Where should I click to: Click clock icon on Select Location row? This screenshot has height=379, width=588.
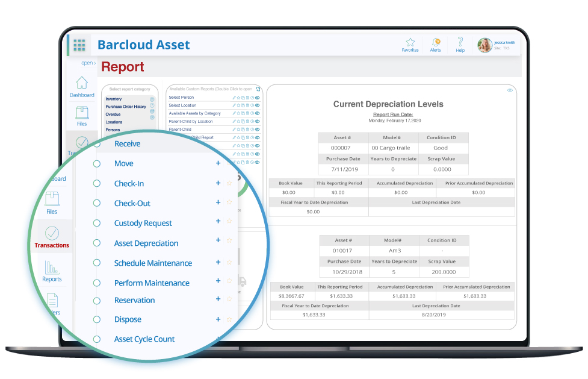tap(252, 105)
